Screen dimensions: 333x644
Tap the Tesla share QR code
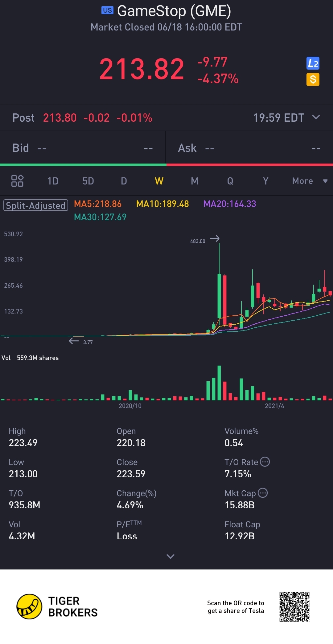(294, 606)
